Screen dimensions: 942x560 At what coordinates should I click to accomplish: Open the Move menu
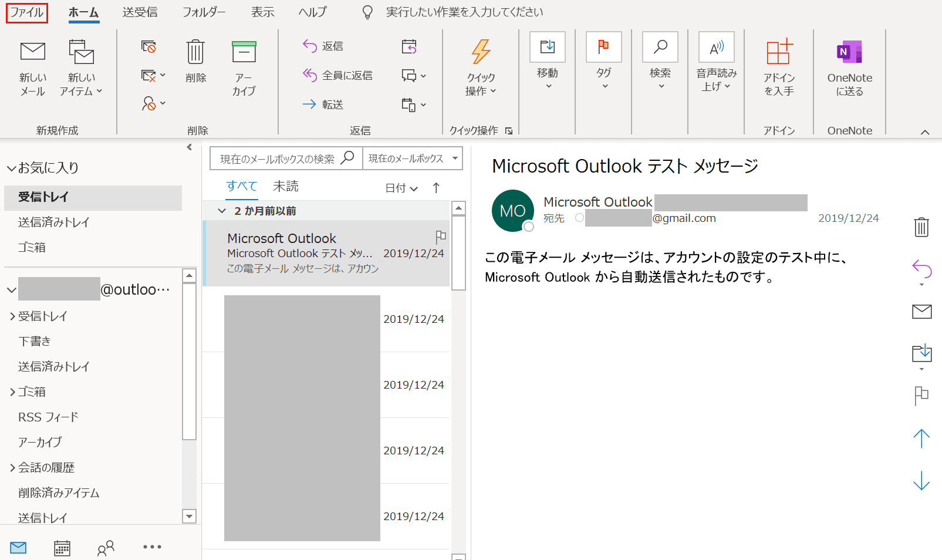pyautogui.click(x=547, y=61)
